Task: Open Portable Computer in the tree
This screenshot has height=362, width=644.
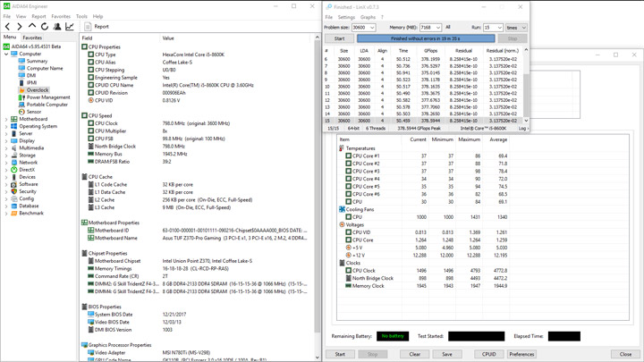Action: [47, 105]
